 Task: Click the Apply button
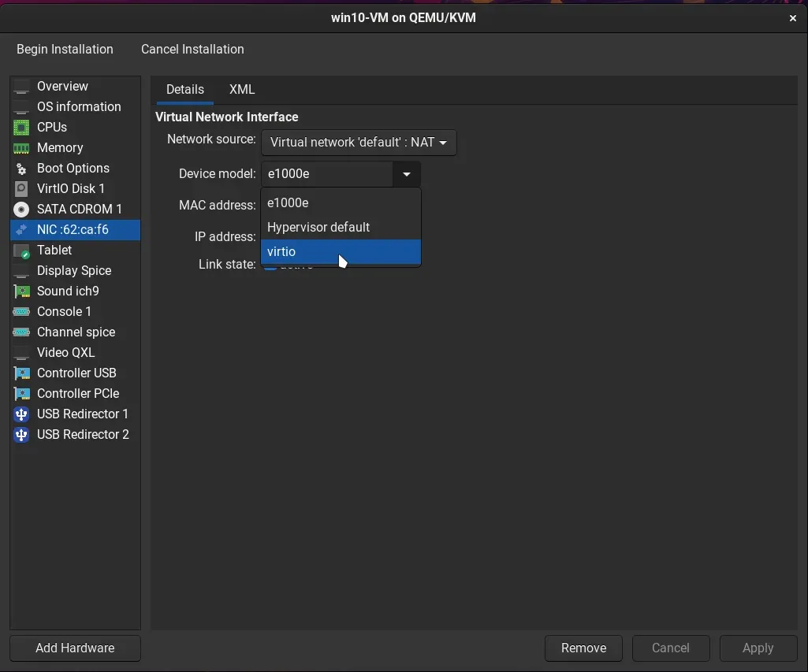[758, 648]
